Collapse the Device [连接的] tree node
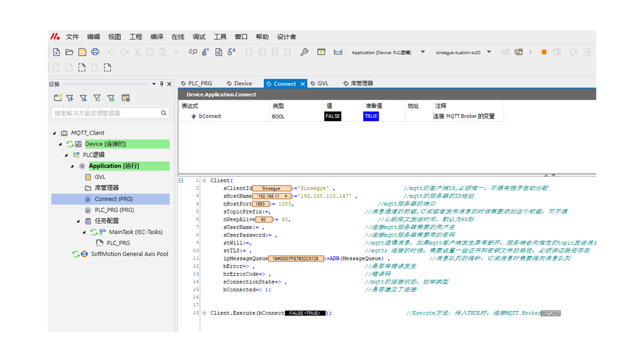Image resolution: width=644 pixels, height=362 pixels. [60, 144]
